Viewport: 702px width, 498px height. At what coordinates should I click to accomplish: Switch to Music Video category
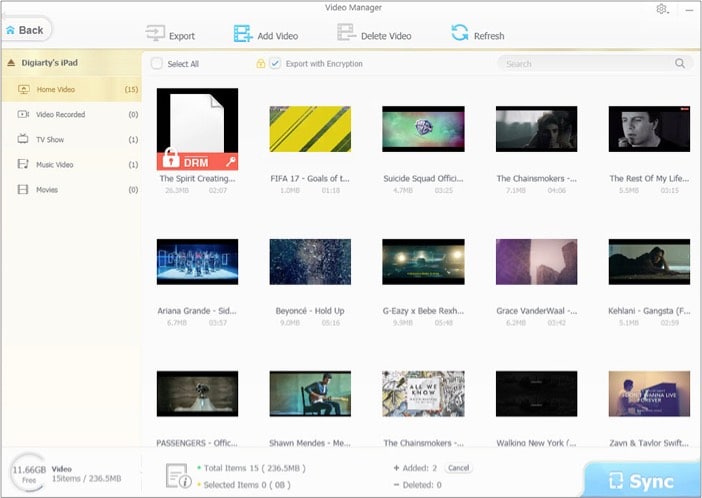click(x=57, y=165)
